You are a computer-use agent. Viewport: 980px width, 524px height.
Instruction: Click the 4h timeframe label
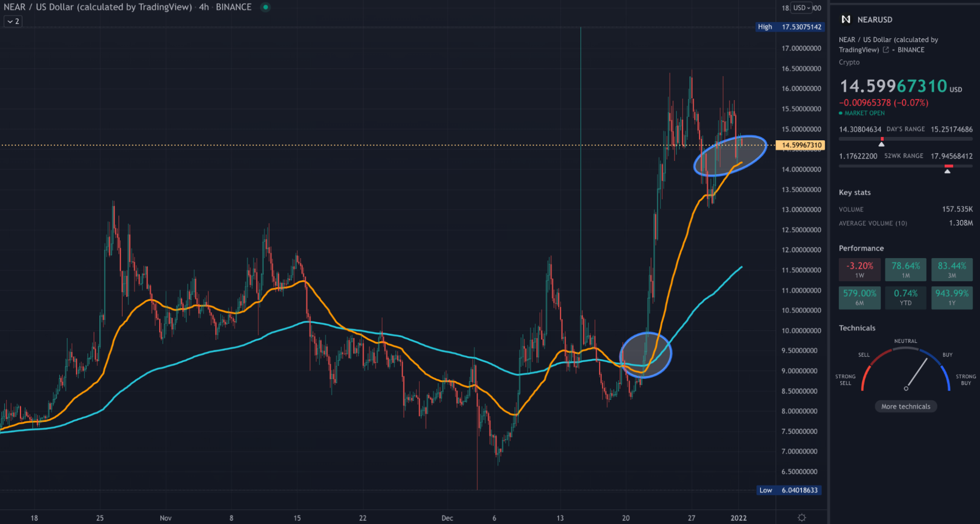tap(204, 7)
